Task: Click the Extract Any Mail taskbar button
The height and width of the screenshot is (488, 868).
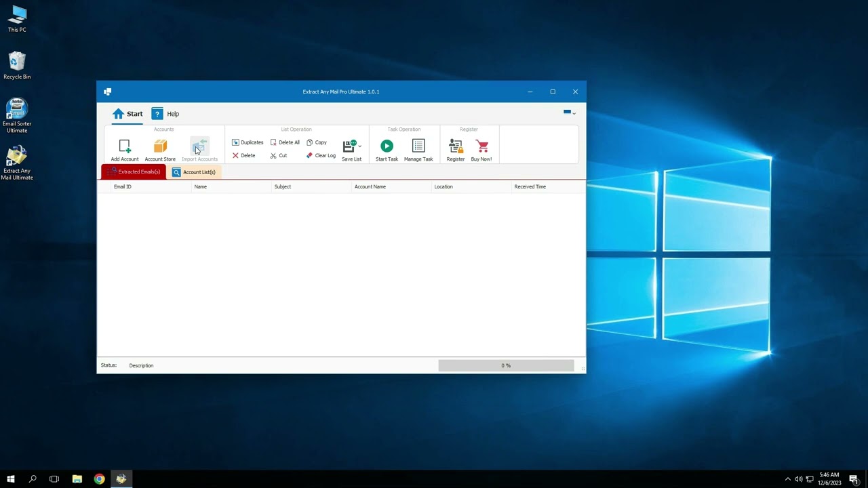Action: [121, 479]
